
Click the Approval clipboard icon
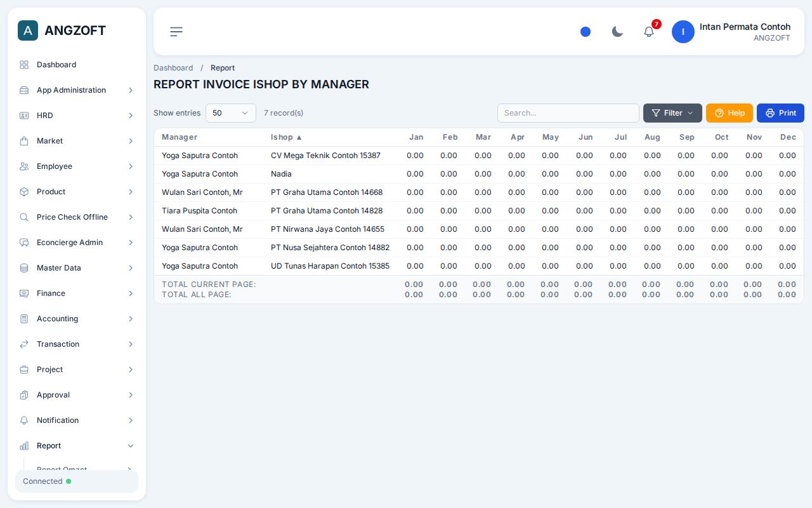coord(24,395)
